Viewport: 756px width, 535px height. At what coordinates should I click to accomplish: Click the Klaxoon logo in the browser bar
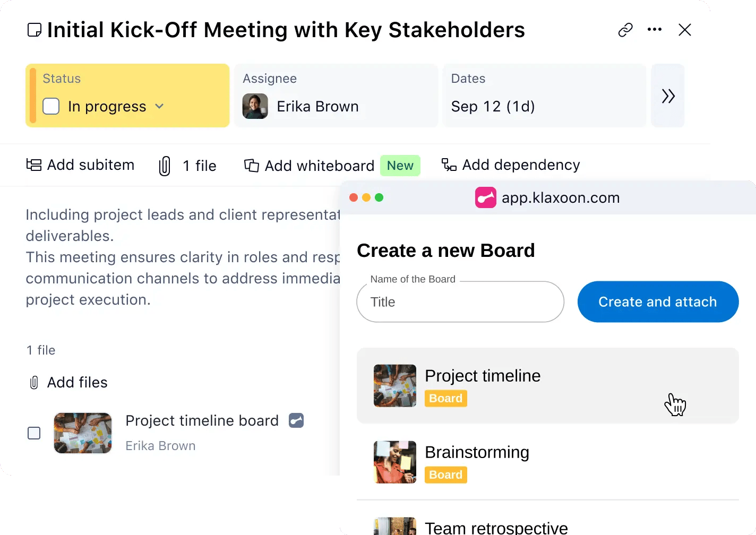point(485,197)
